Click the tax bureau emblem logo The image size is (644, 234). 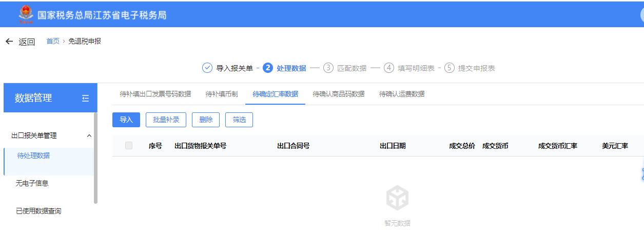tap(26, 14)
